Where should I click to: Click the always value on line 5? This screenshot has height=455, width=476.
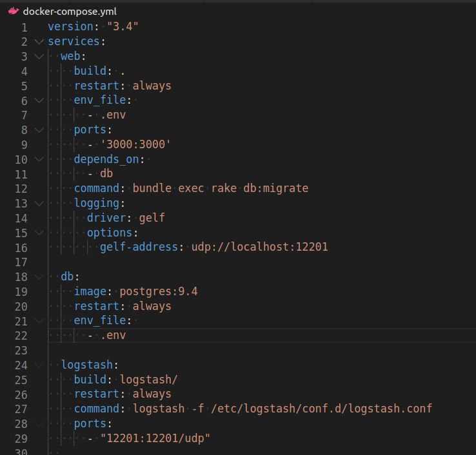[x=152, y=86]
